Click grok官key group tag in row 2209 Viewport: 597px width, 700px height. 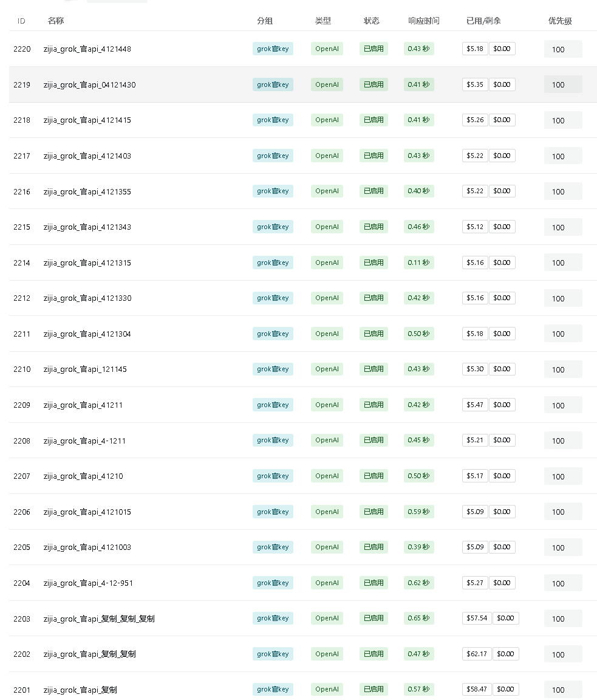pos(273,405)
